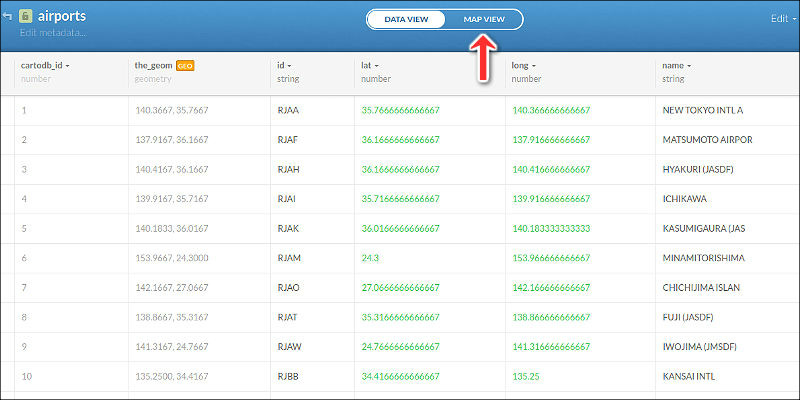Image resolution: width=800 pixels, height=400 pixels.
Task: Select id cell RJAH
Action: pyautogui.click(x=288, y=169)
